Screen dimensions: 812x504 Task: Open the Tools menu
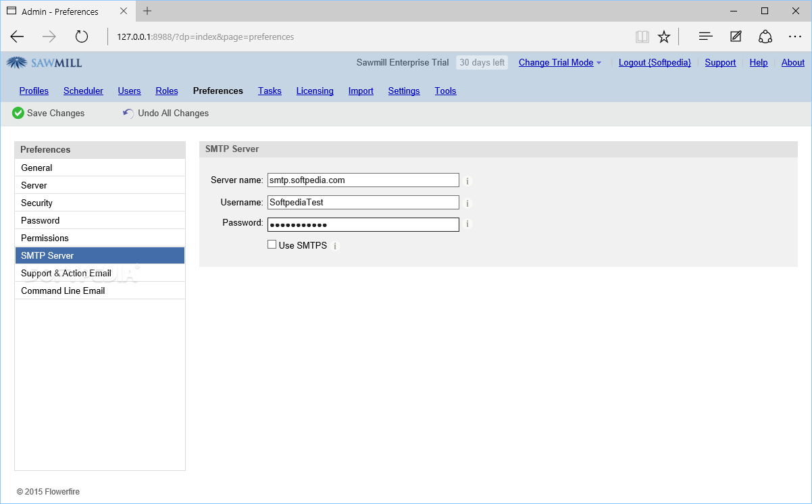445,91
